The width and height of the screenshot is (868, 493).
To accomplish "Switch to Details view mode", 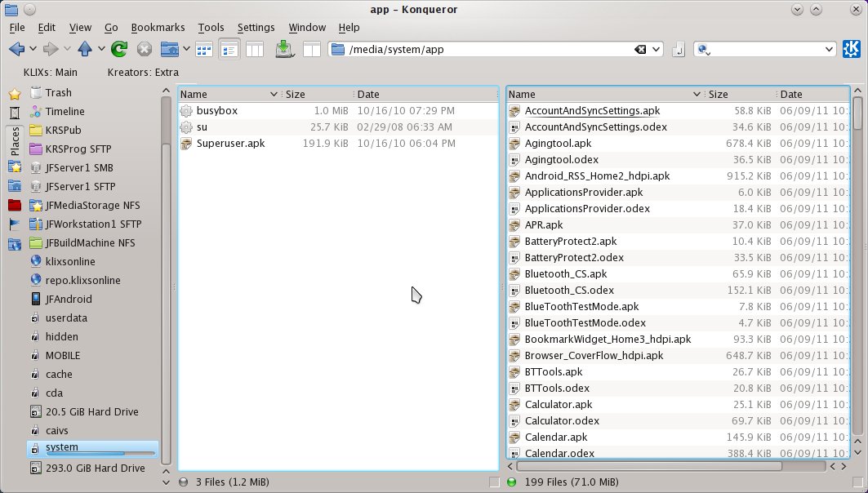I will tap(229, 50).
